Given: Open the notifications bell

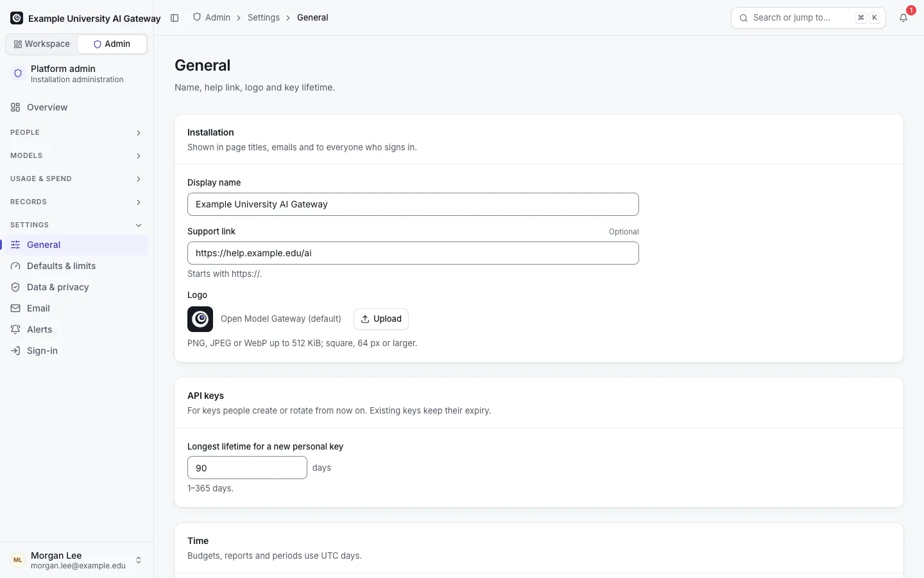Looking at the screenshot, I should [x=903, y=18].
